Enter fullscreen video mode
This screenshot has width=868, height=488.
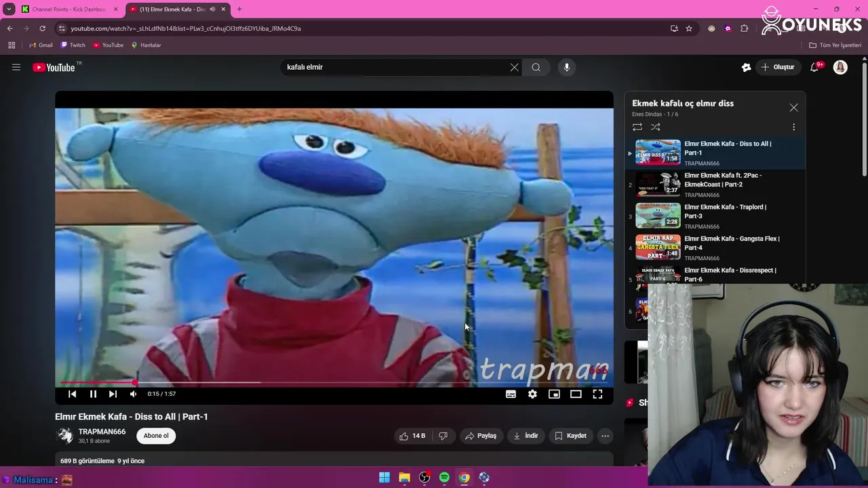(597, 394)
